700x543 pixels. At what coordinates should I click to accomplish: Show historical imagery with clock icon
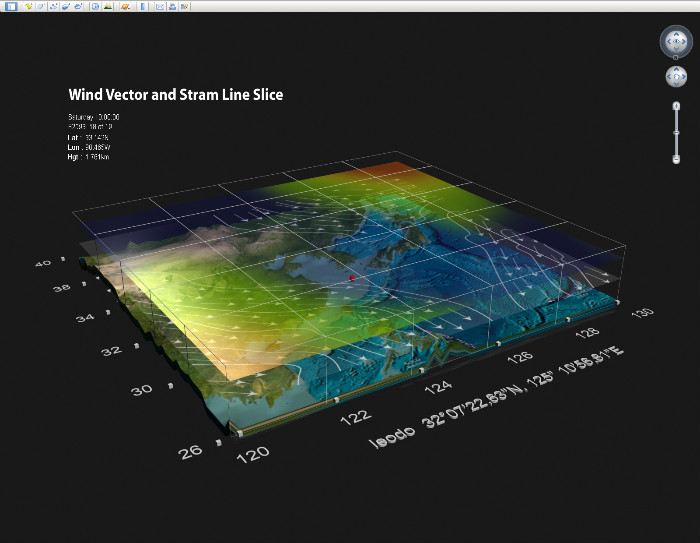(95, 6)
